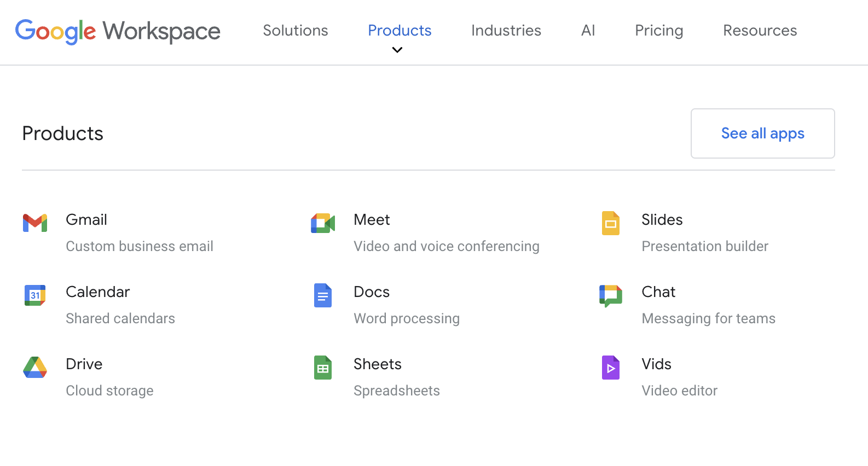Open the Slides product link

tap(662, 220)
